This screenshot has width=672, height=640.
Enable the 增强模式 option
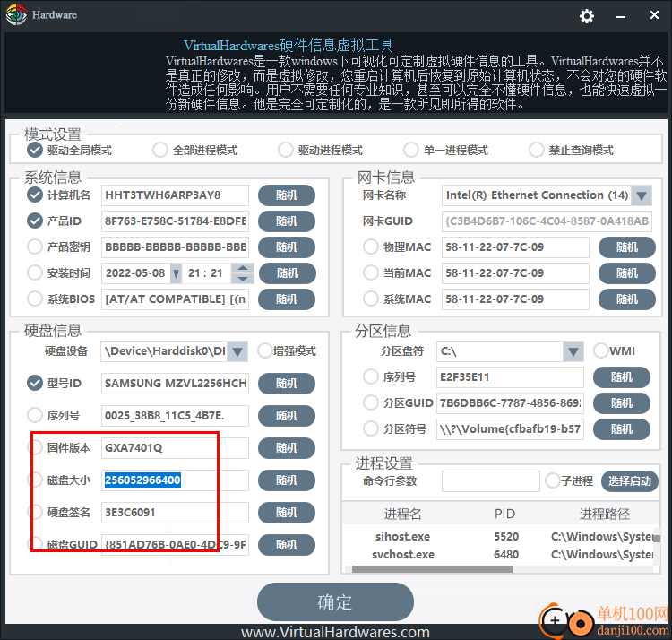[265, 350]
